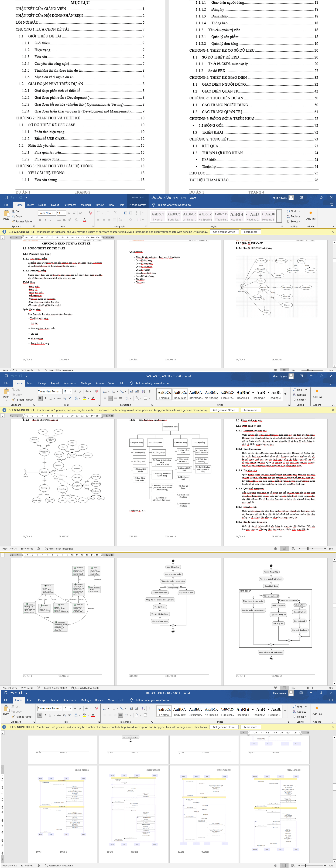336x868 pixels.
Task: Click the Get genuine Office button
Action: click(x=224, y=232)
